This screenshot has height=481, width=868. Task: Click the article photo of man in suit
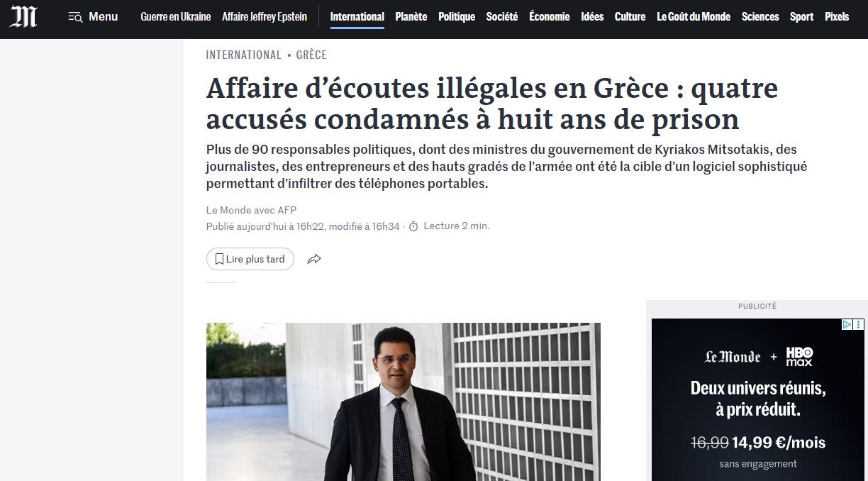click(404, 402)
